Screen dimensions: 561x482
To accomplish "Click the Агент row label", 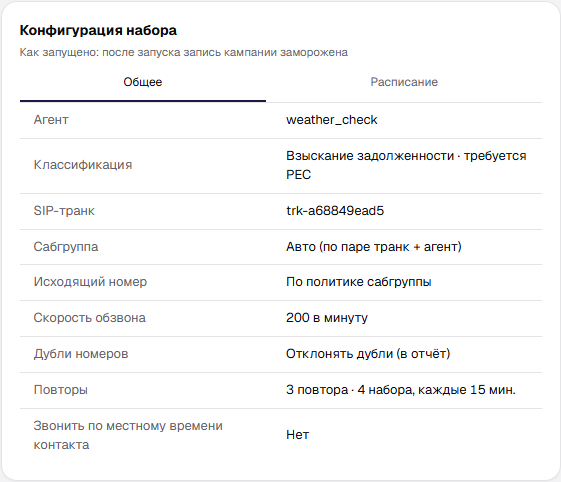I will 51,120.
